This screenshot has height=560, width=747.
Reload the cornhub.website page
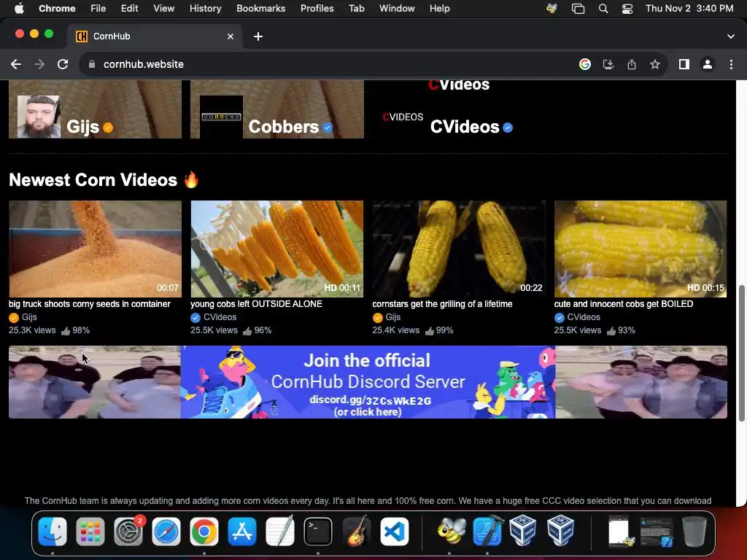coord(63,64)
